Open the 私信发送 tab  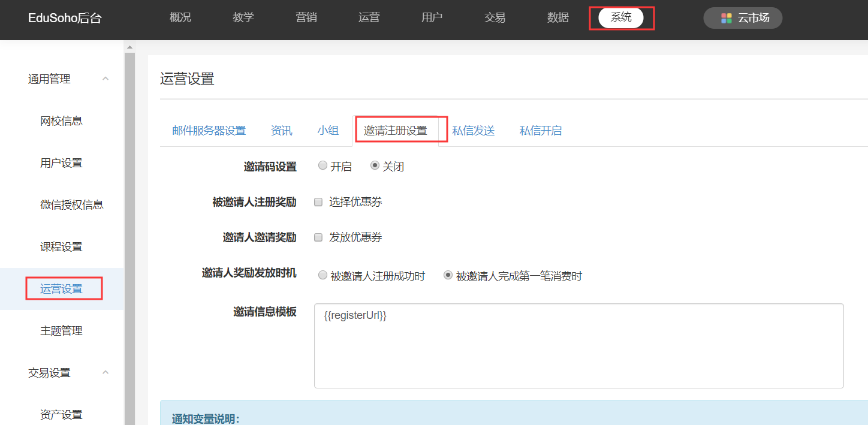click(x=474, y=131)
